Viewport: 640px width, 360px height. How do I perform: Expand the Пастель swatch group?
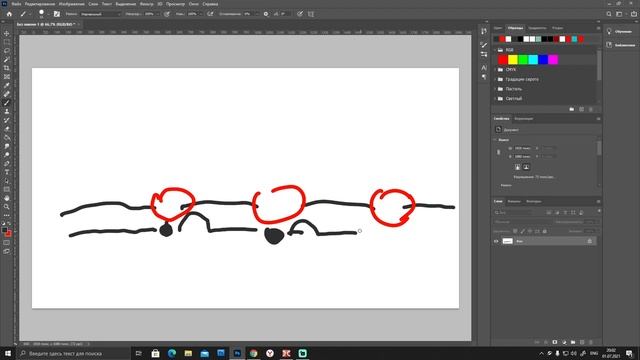point(496,89)
